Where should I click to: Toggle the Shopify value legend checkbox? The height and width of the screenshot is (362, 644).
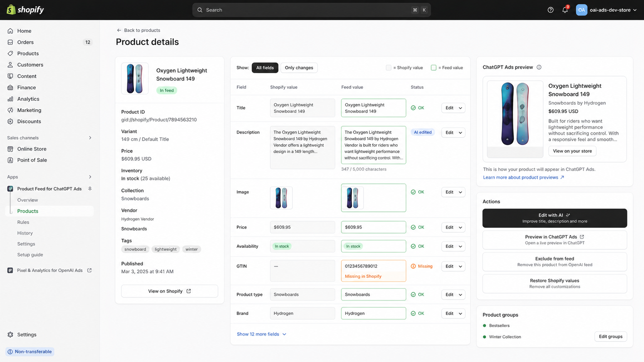(388, 68)
